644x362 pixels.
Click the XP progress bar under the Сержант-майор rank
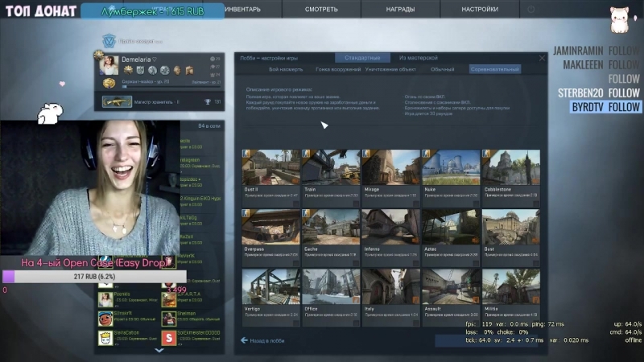pos(171,87)
